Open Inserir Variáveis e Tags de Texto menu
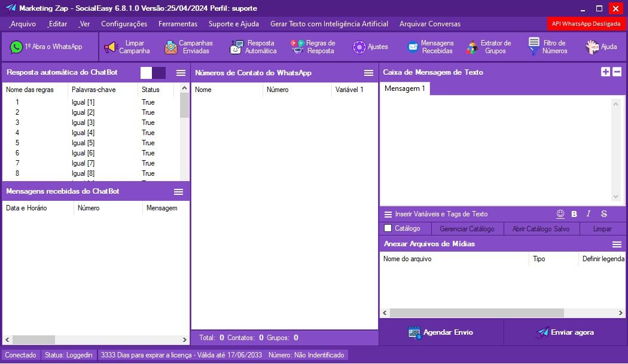The height and width of the screenshot is (364, 628). pyautogui.click(x=436, y=214)
